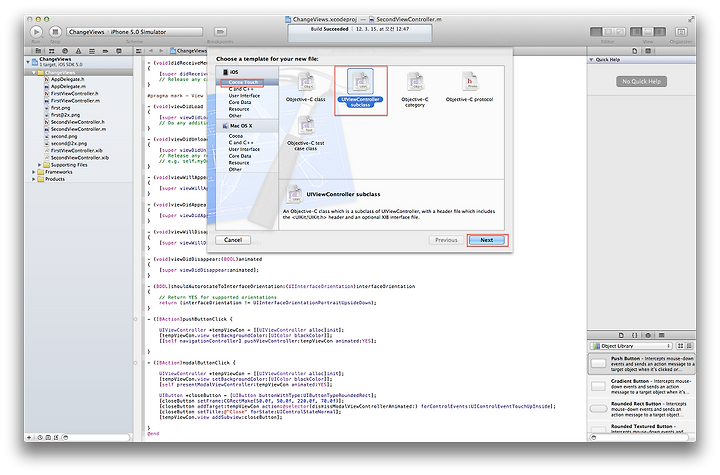
Task: Select the Assistant editor button
Action: point(608,32)
